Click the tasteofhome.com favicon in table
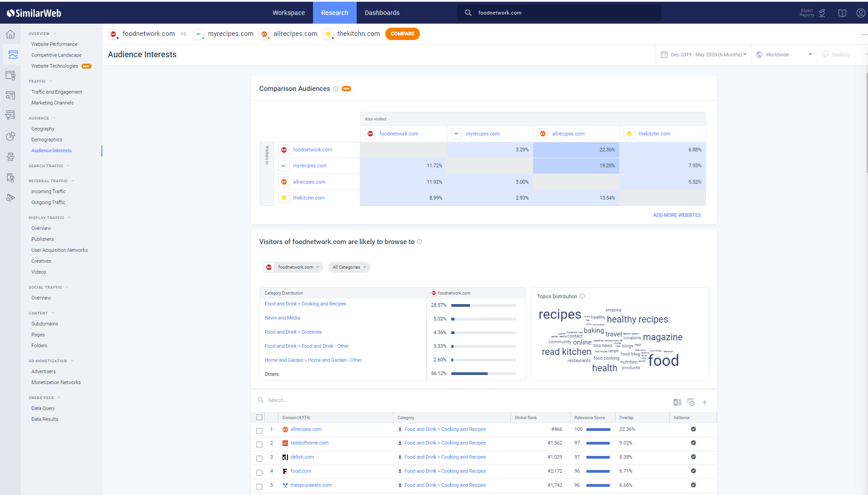 pyautogui.click(x=285, y=443)
